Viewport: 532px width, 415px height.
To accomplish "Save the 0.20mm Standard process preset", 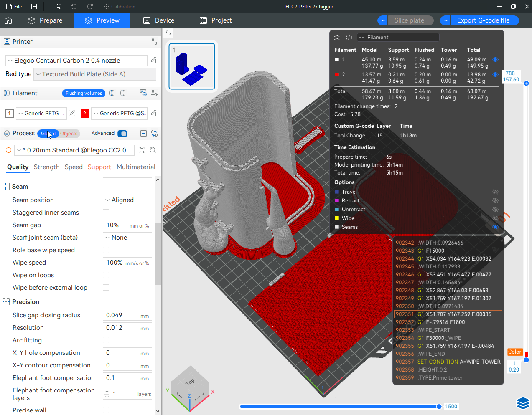I will 142,150.
